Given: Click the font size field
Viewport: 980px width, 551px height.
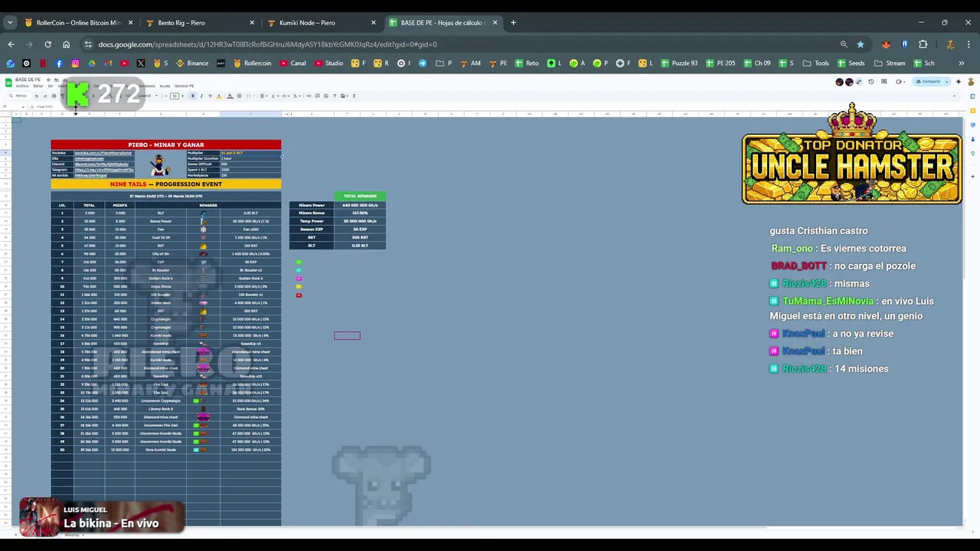Looking at the screenshot, I should point(175,96).
